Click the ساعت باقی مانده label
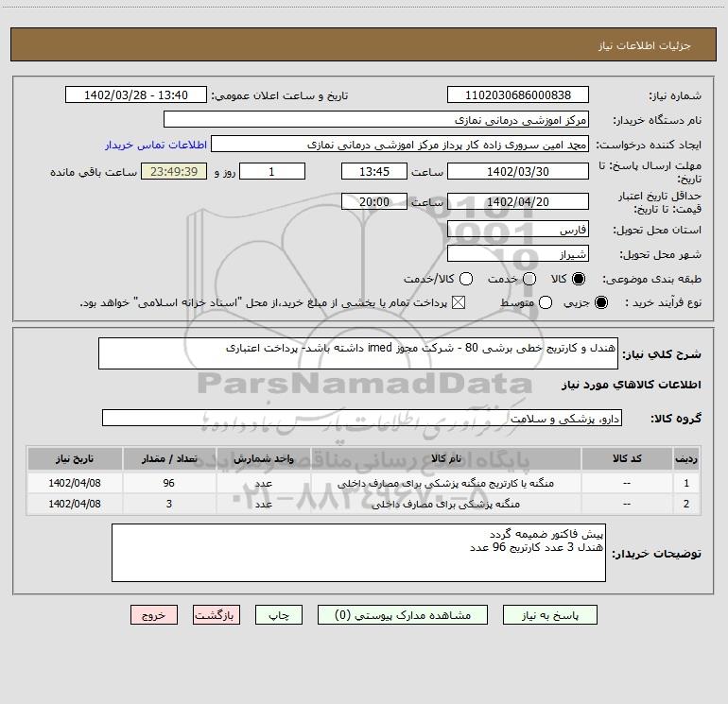Viewport: 728px width, 704px height. point(94,172)
